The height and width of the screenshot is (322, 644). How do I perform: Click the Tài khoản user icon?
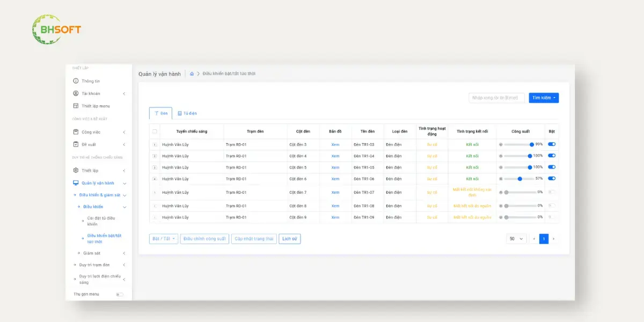(76, 93)
